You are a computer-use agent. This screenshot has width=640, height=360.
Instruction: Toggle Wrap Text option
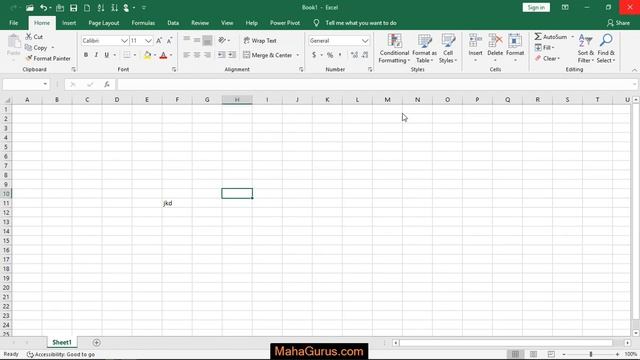pyautogui.click(x=260, y=40)
